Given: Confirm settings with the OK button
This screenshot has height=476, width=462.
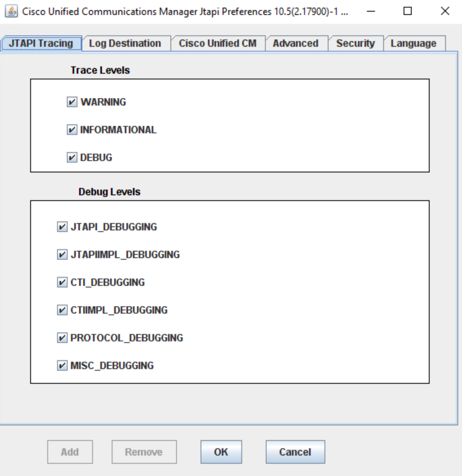Looking at the screenshot, I should (x=221, y=452).
